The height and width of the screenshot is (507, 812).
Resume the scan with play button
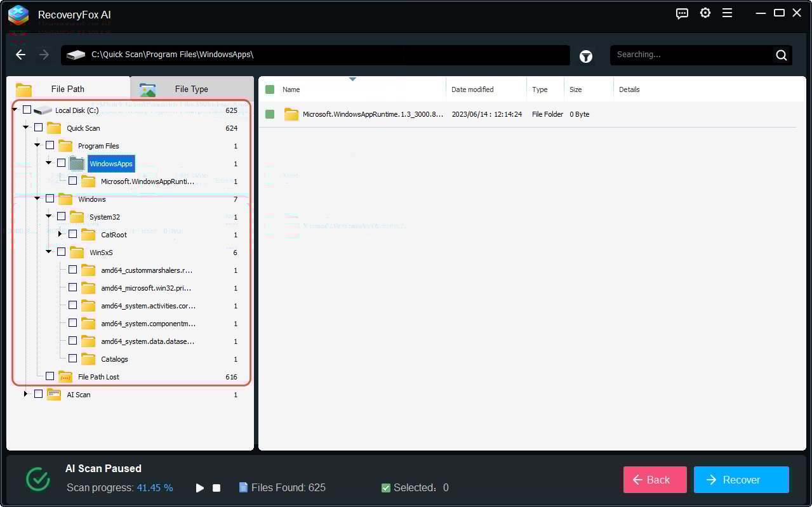click(x=200, y=488)
